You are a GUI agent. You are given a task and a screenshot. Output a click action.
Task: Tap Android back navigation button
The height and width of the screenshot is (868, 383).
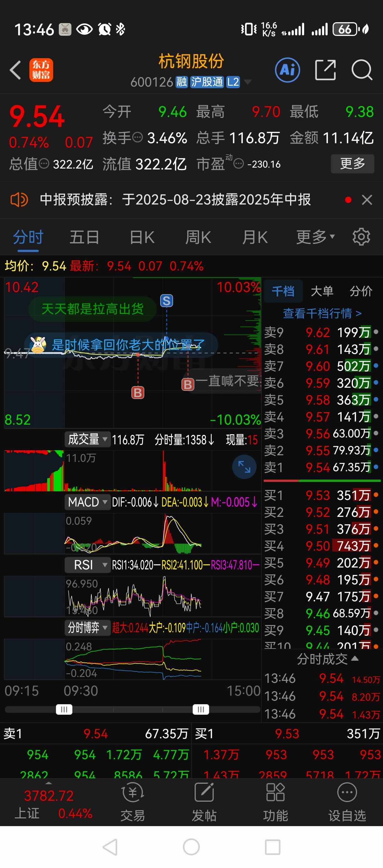click(x=110, y=847)
